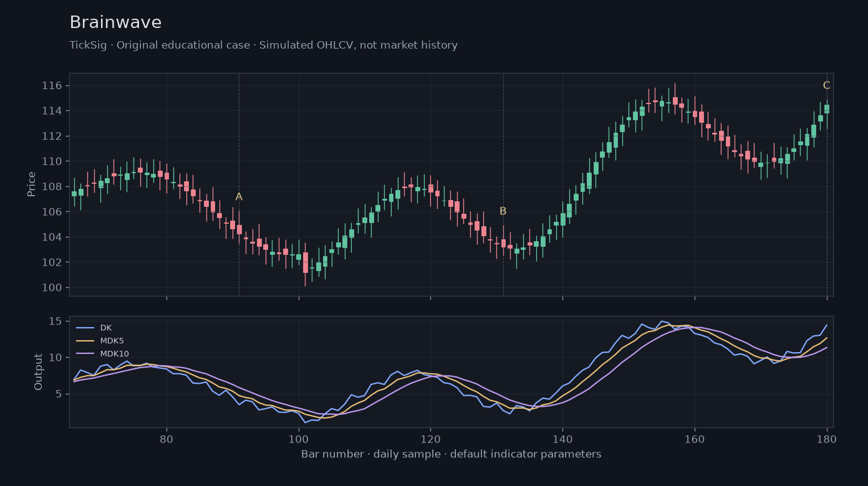
Task: Click the Price axis label
Action: pos(31,184)
